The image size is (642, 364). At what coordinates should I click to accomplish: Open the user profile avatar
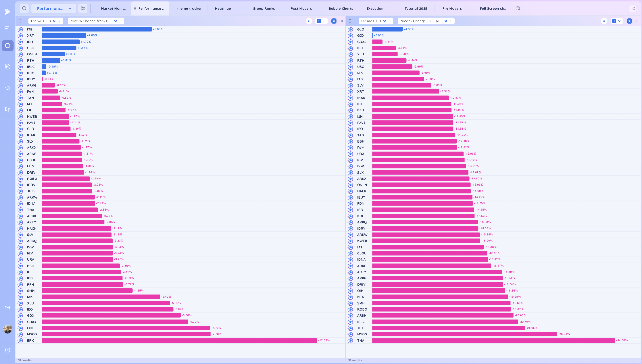point(8,329)
